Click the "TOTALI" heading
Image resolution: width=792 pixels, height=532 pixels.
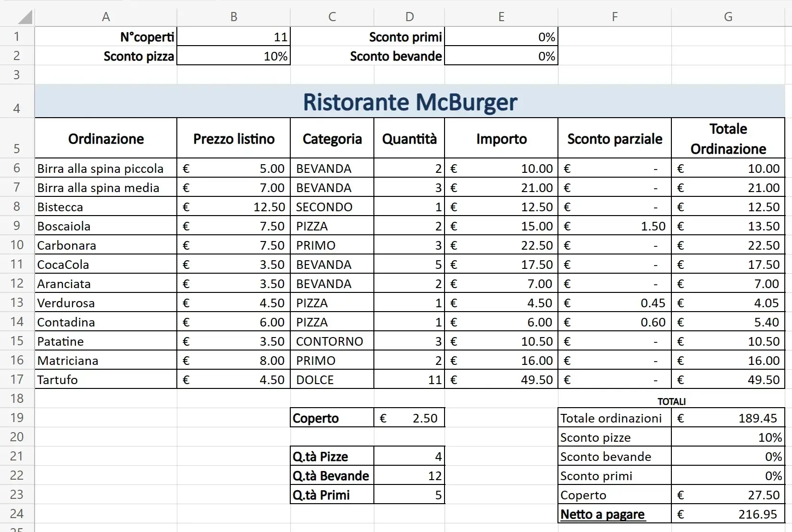click(671, 401)
